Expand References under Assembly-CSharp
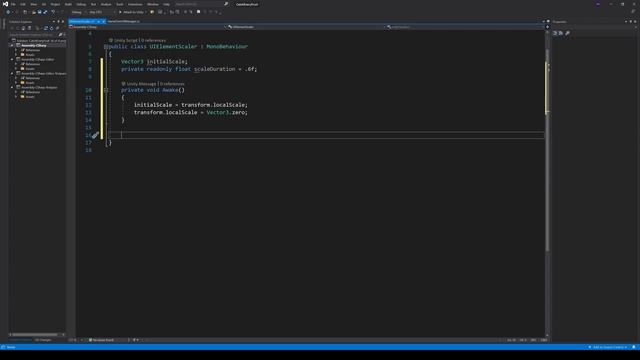Image resolution: width=640 pixels, height=360 pixels. pyautogui.click(x=16, y=50)
